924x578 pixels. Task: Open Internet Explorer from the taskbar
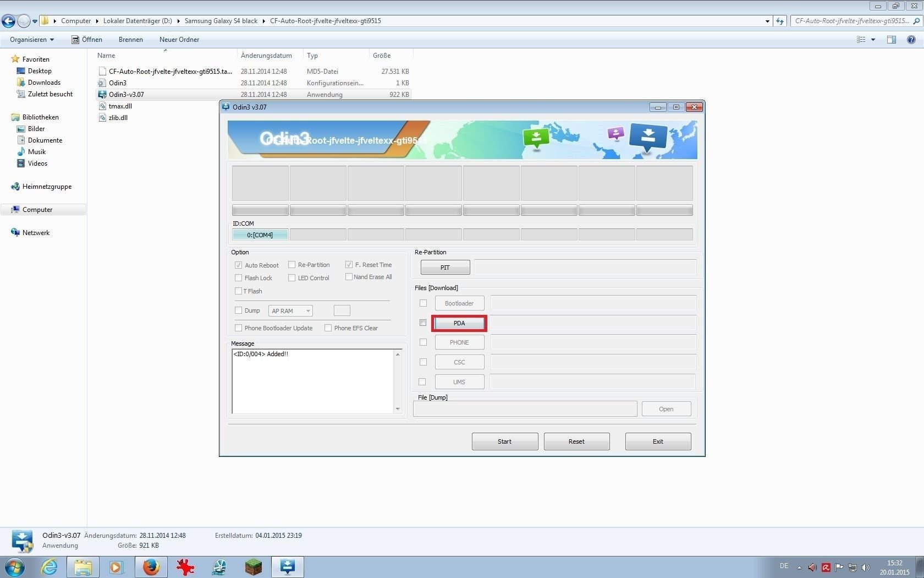click(50, 567)
